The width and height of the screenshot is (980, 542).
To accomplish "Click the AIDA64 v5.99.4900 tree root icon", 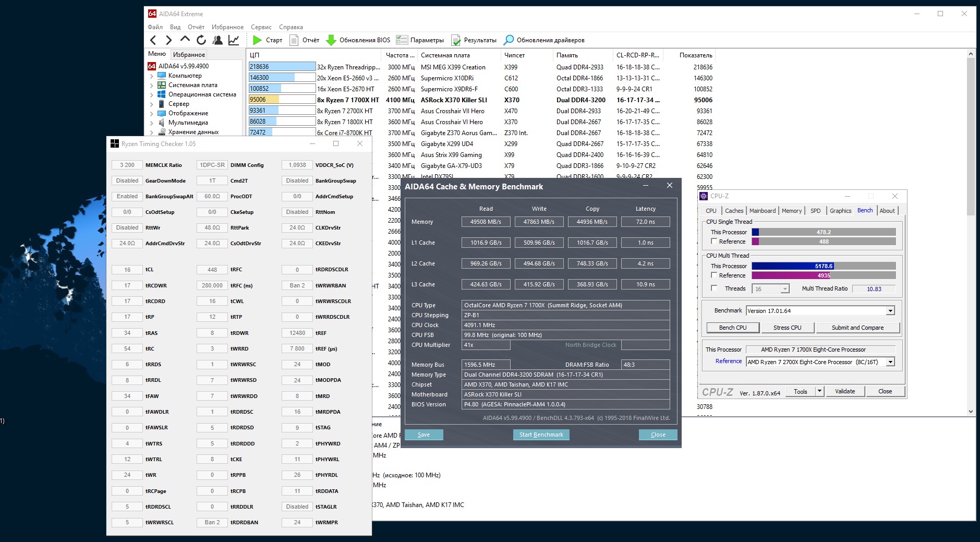I will click(152, 66).
